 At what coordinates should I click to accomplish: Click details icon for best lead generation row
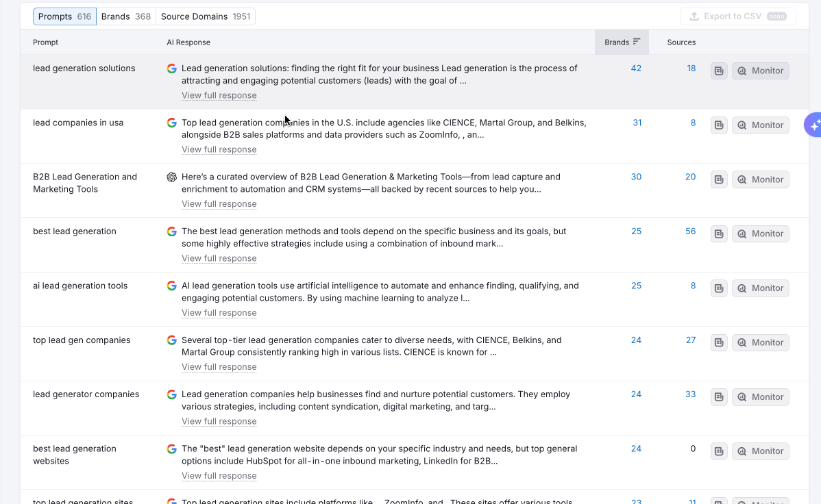coord(719,234)
